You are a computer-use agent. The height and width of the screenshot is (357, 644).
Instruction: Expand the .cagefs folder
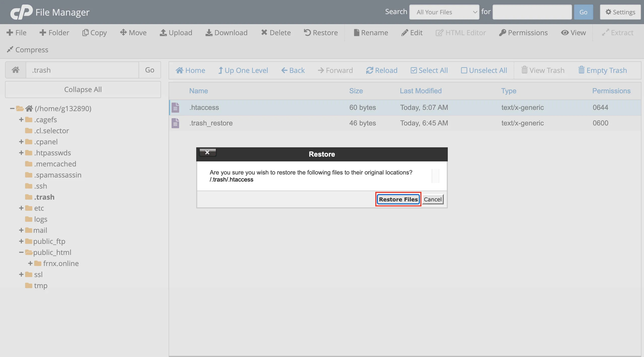[x=21, y=119]
